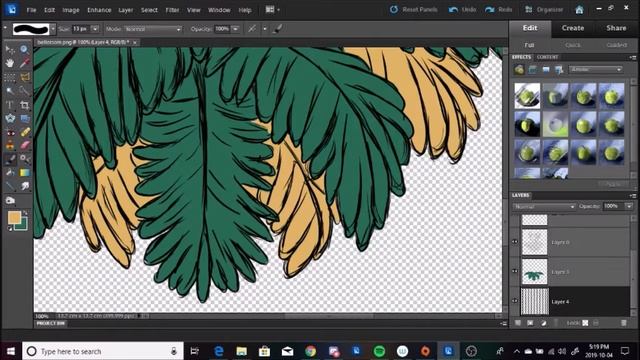Image resolution: width=640 pixels, height=360 pixels.
Task: Select the Rectangular Marquee tool
Action: click(x=10, y=77)
